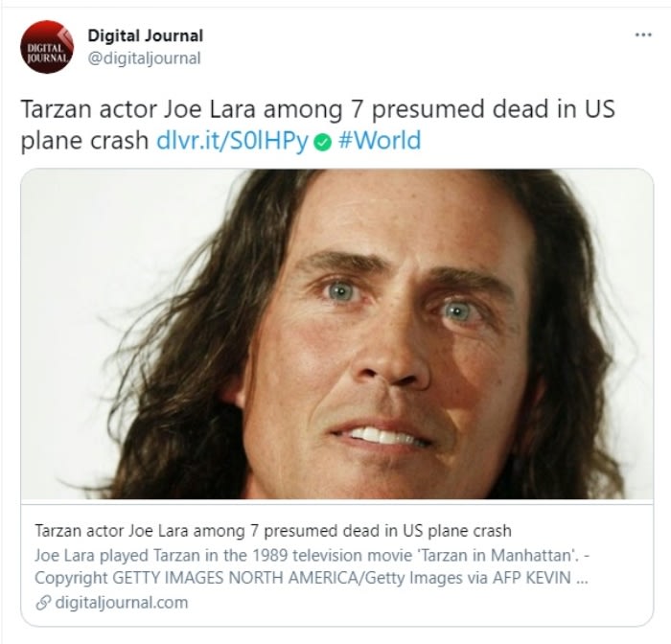This screenshot has width=671, height=644.
Task: Click the tweet text about Joe Lara
Action: point(318,125)
